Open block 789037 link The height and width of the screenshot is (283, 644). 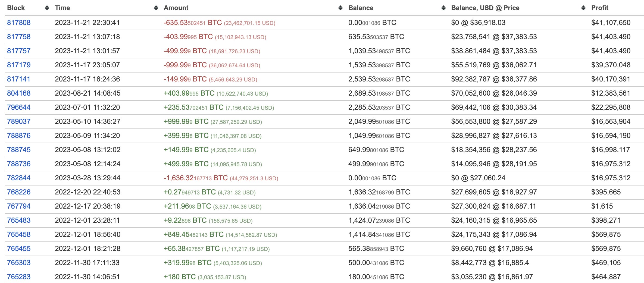[x=19, y=121]
